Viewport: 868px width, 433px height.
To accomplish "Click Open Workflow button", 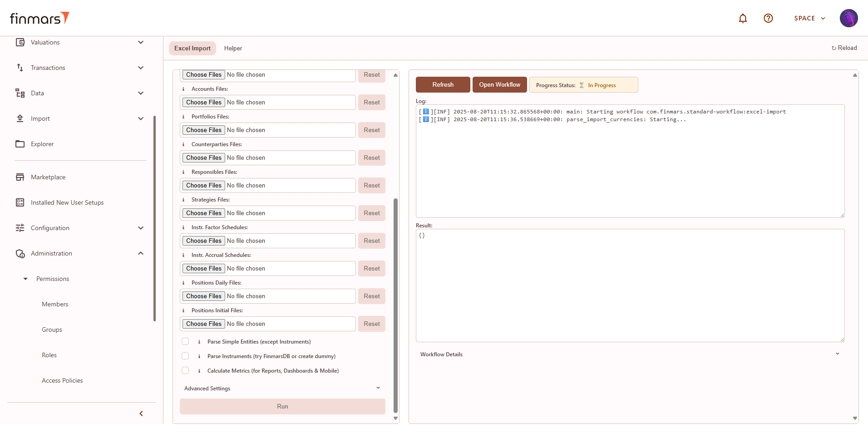I will tap(500, 84).
